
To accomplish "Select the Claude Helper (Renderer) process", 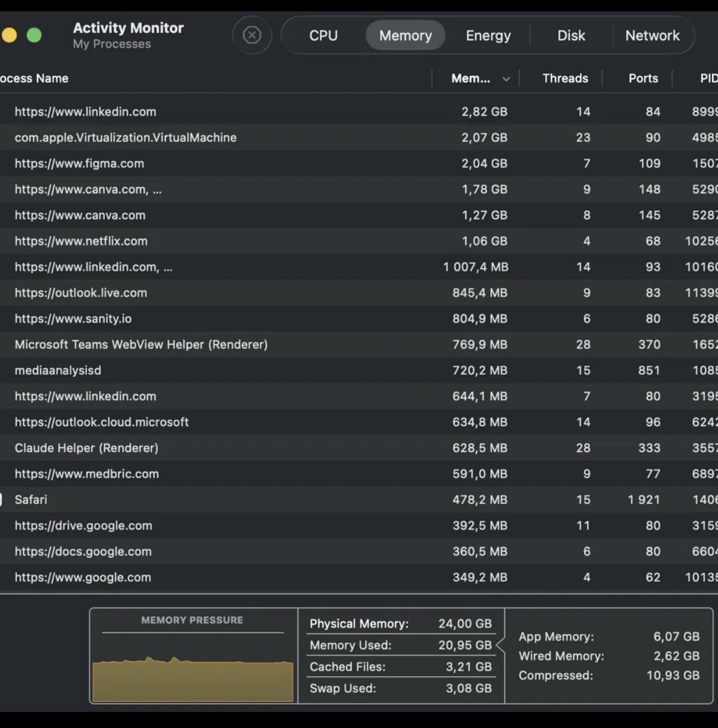I will 359,448.
